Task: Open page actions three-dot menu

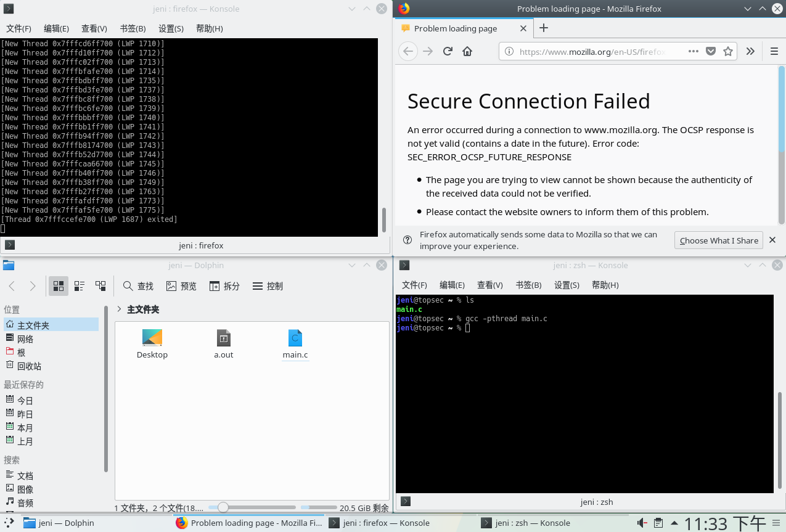Action: [x=693, y=52]
